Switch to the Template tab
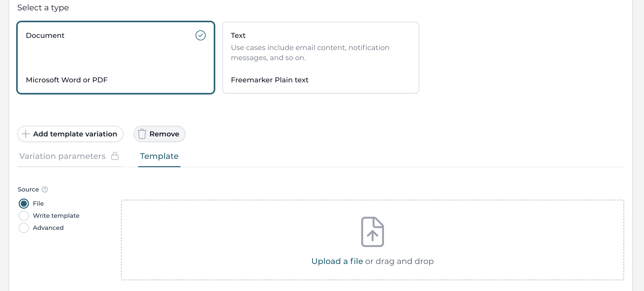 pyautogui.click(x=159, y=156)
